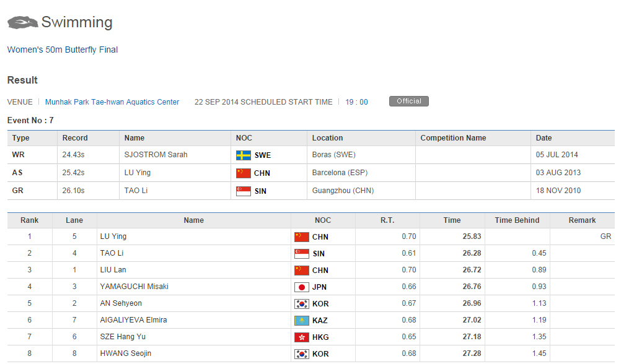This screenshot has width=634, height=364.
Task: Click the Official status badge
Action: coord(409,101)
